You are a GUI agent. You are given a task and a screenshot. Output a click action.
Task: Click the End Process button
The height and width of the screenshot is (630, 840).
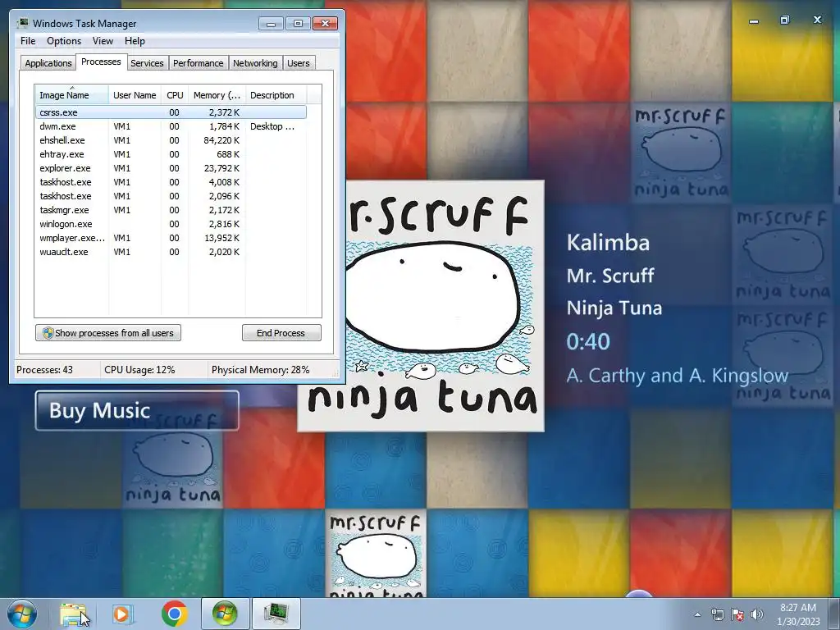281,333
